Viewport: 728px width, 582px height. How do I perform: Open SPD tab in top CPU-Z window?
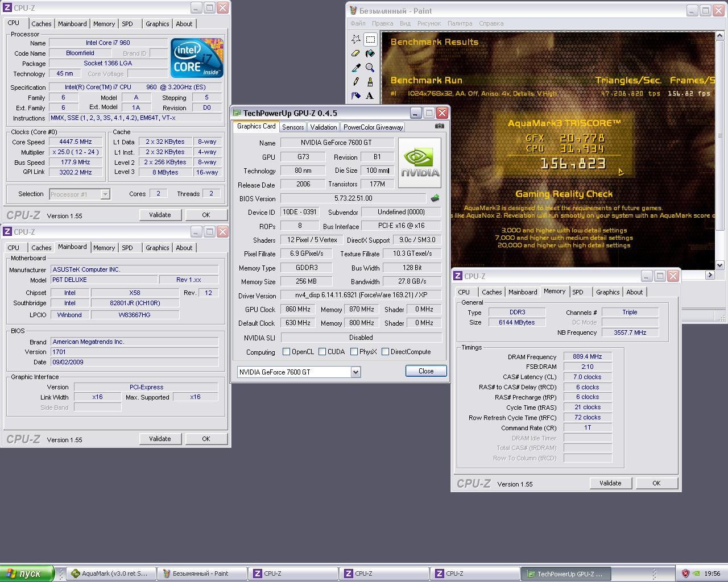tap(127, 24)
